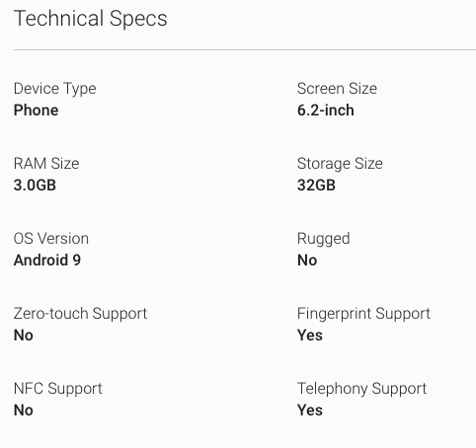476x448 pixels.
Task: Click the Android 9 value
Action: coord(47,261)
